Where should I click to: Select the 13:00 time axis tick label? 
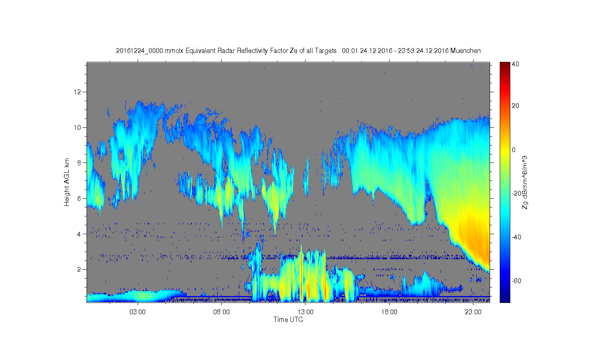[306, 312]
